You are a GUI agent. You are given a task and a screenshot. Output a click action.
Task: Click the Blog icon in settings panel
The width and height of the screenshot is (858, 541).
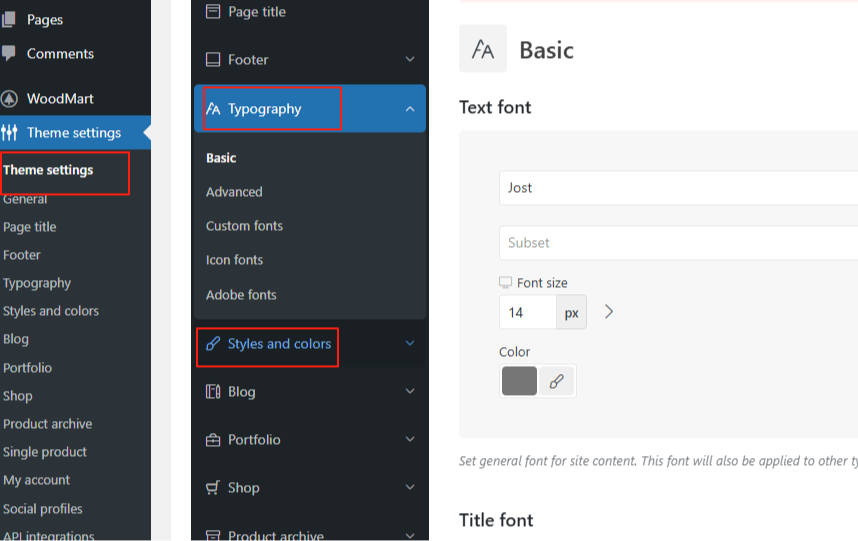click(213, 392)
